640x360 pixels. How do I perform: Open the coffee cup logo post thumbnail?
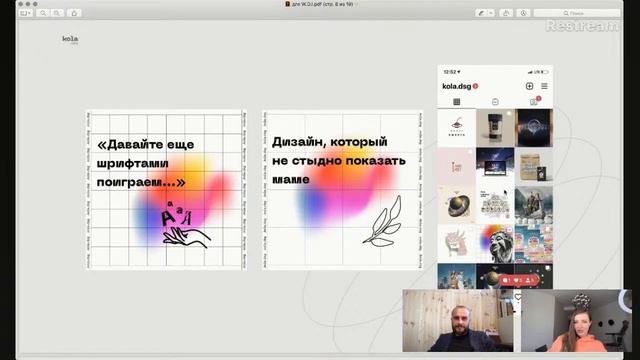click(457, 128)
